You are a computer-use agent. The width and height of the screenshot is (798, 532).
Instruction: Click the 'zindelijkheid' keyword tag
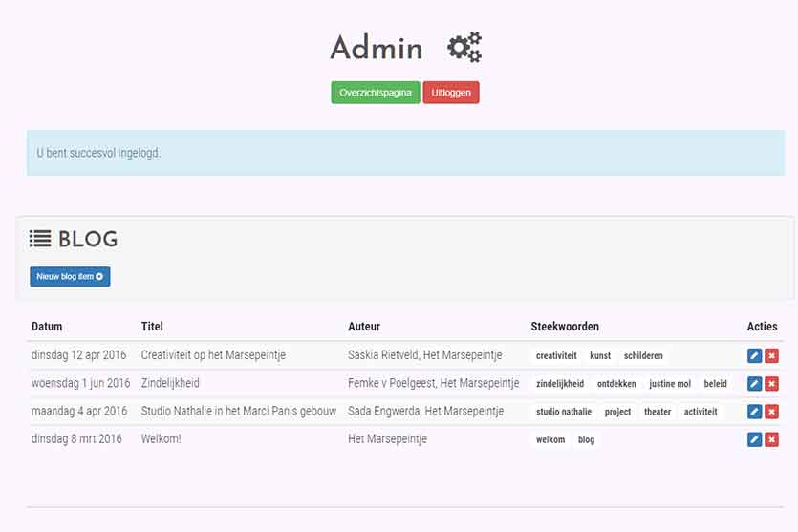(x=560, y=384)
